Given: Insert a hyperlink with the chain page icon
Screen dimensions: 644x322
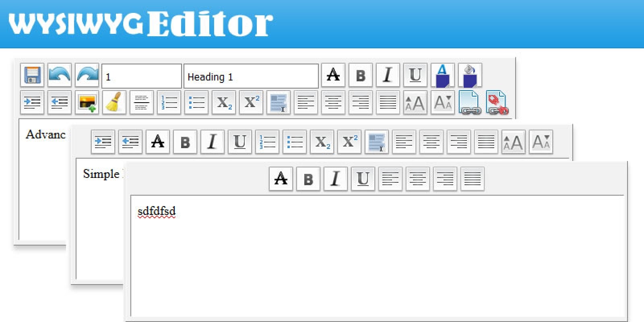Looking at the screenshot, I should click(470, 103).
